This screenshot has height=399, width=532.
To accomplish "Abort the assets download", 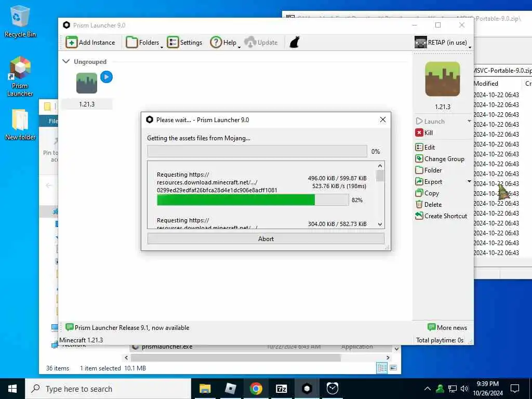I will point(265,238).
